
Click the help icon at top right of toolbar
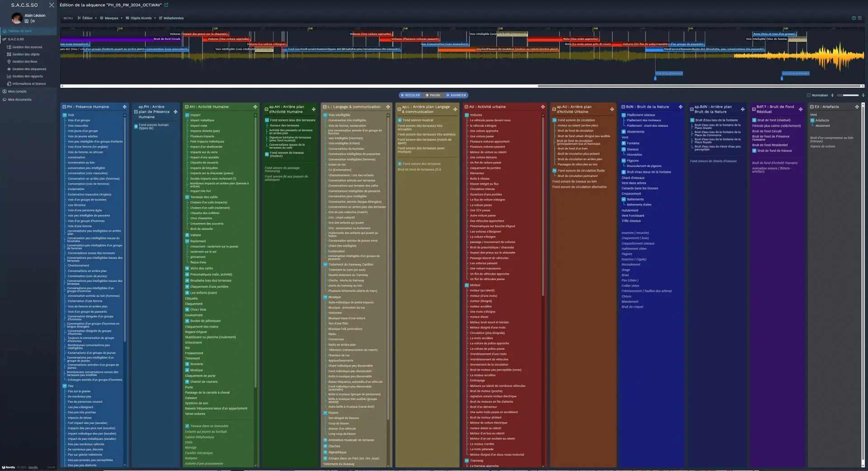854,18
